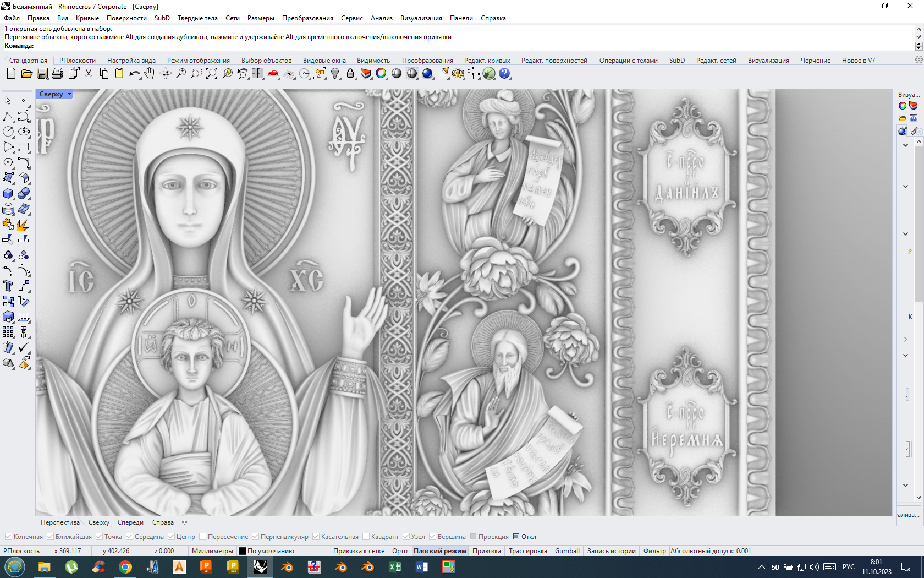Select the Circle tool in left toolbar

[x=8, y=132]
